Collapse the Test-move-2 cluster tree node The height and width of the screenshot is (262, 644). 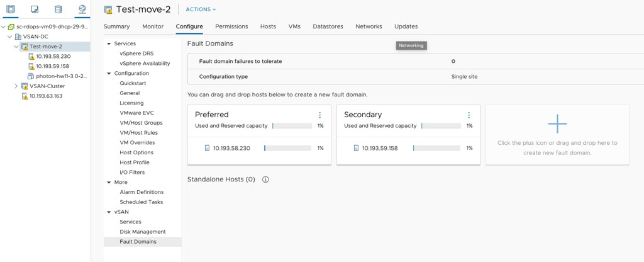click(16, 47)
